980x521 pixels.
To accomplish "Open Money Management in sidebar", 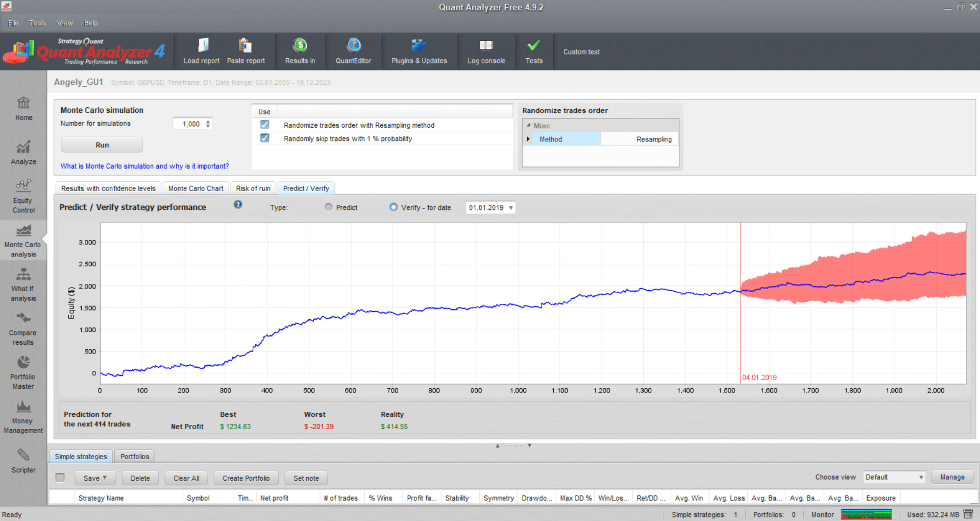I will click(23, 417).
